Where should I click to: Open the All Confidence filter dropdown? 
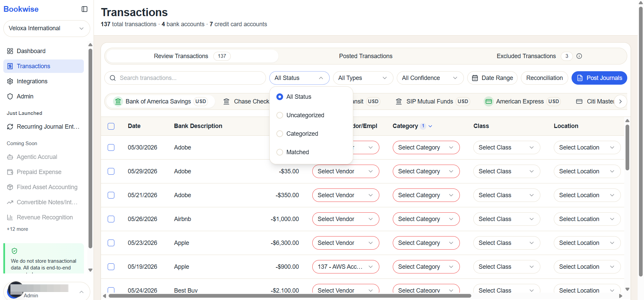430,78
